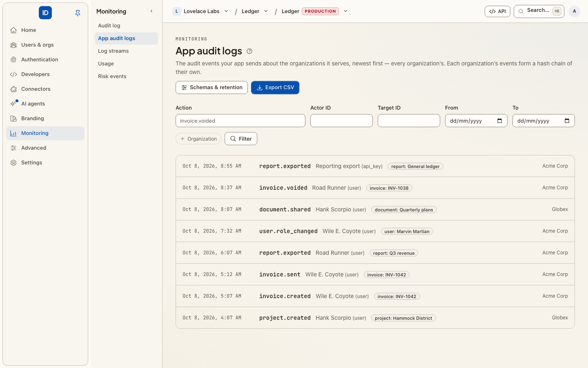Click the Search box in header
The height and width of the screenshot is (368, 588).
pyautogui.click(x=539, y=11)
